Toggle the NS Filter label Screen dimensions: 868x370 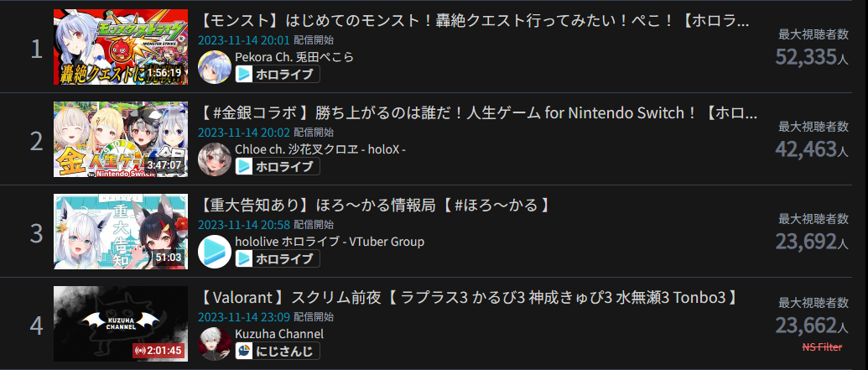[822, 347]
